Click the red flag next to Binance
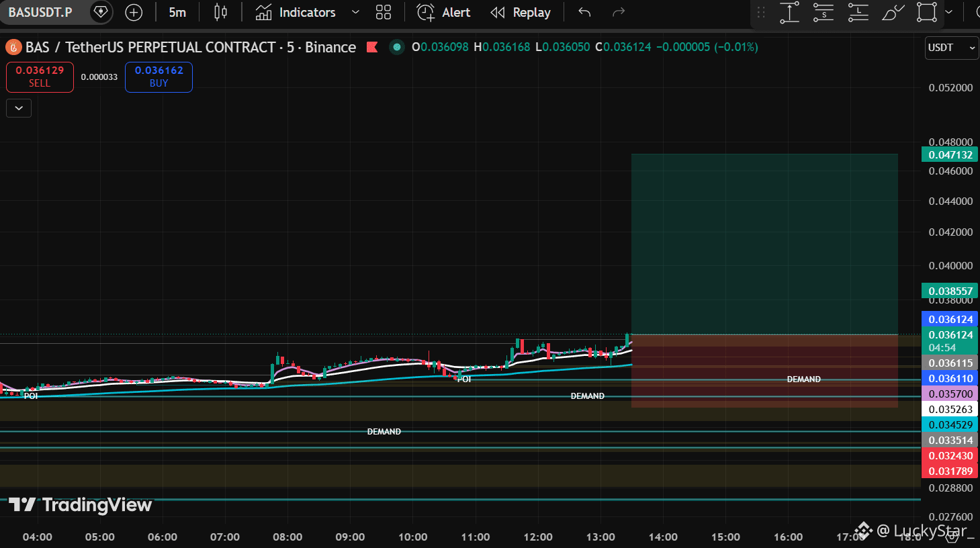 point(371,47)
